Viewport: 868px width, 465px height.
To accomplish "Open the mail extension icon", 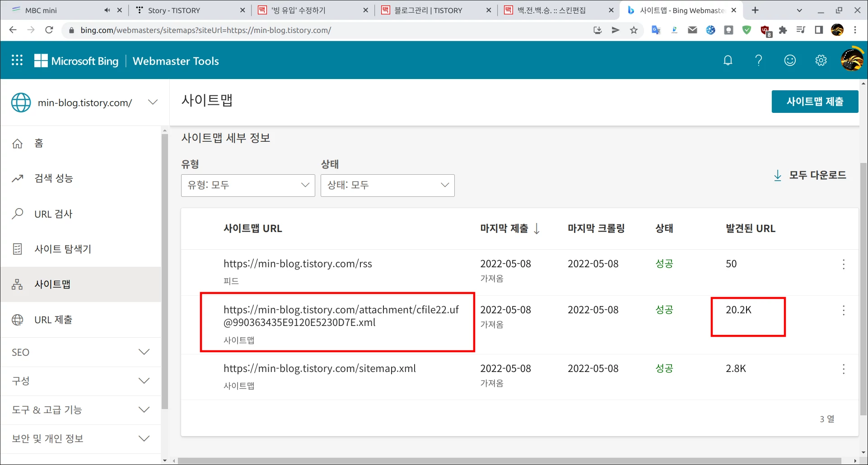I will click(x=692, y=30).
